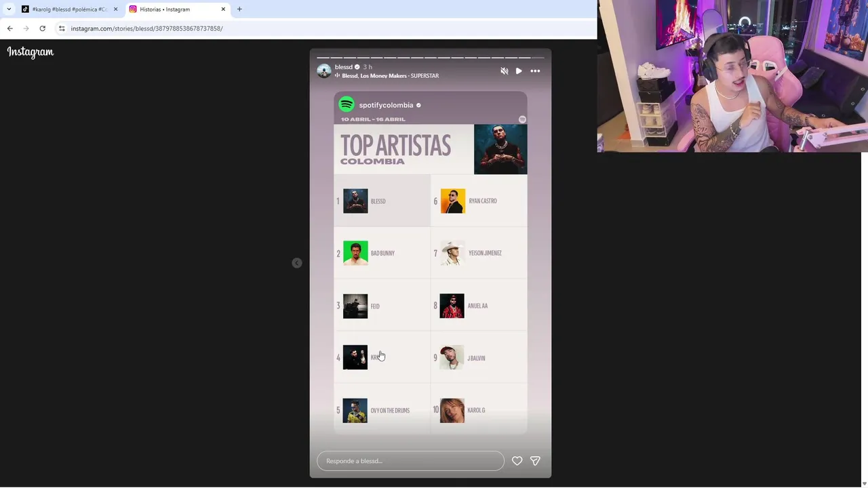Click the 'KAROL G' name text
The image size is (868, 488).
click(x=476, y=411)
